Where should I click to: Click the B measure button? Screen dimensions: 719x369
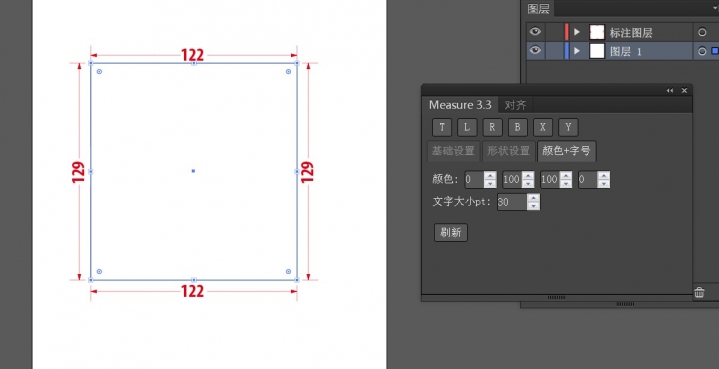point(518,127)
